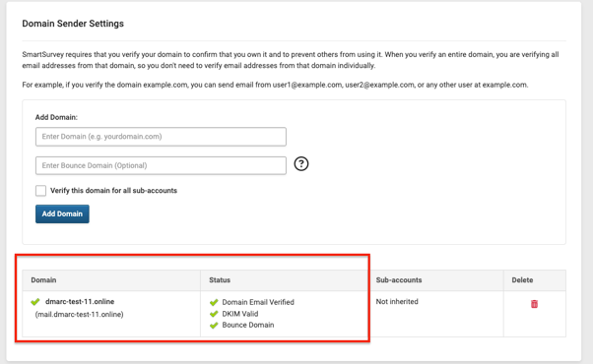Click checkmark next to Bounce Domain status
Image resolution: width=593 pixels, height=364 pixels.
(214, 325)
